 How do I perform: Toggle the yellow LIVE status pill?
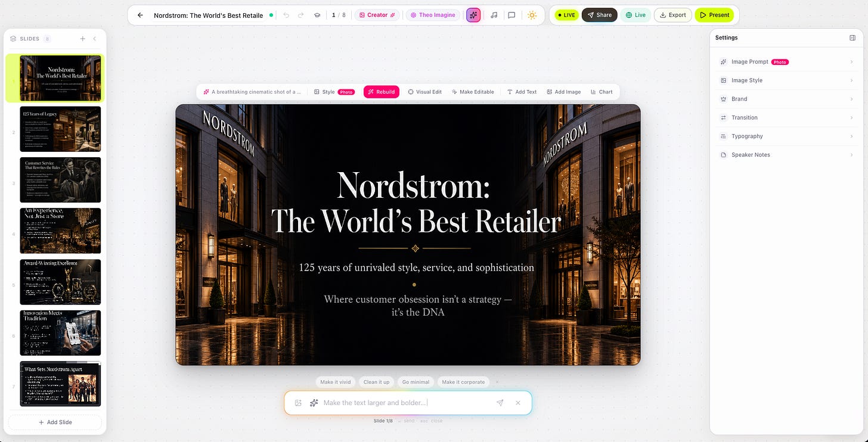tap(566, 15)
